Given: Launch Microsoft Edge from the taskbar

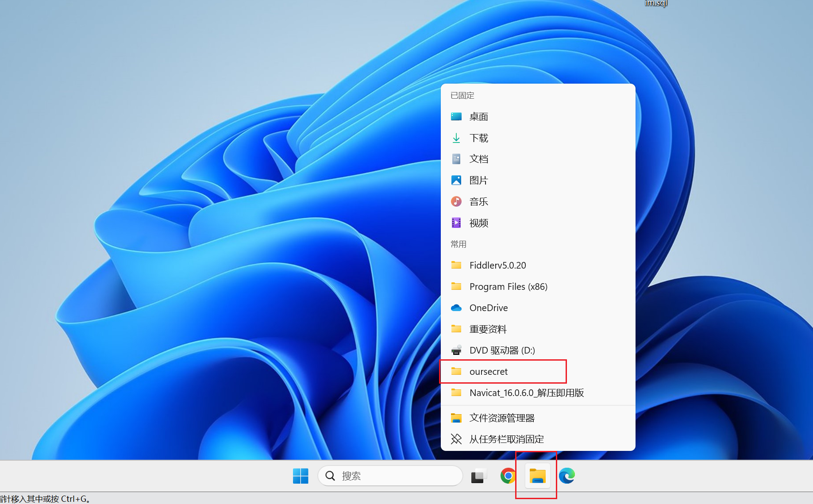Looking at the screenshot, I should (566, 476).
